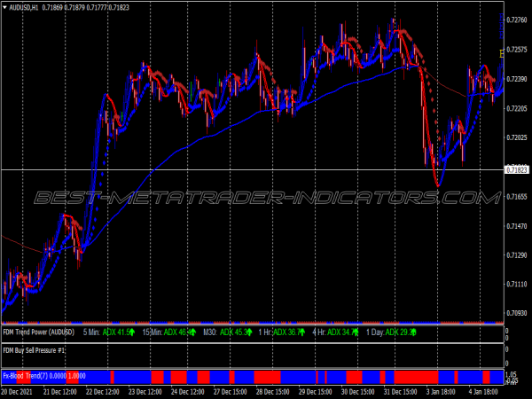Viewport: 532px width, 399px height.
Task: Click the 20 Dec 2021 date label
Action: coord(17,392)
